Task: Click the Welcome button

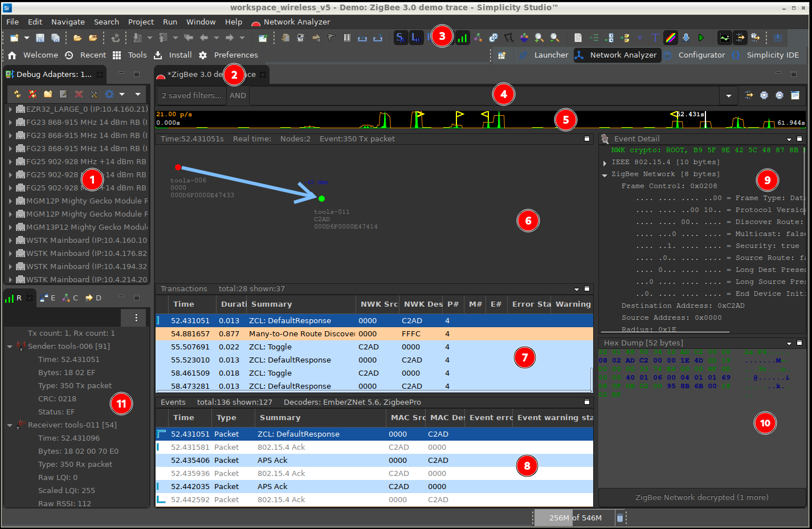Action: pyautogui.click(x=33, y=55)
